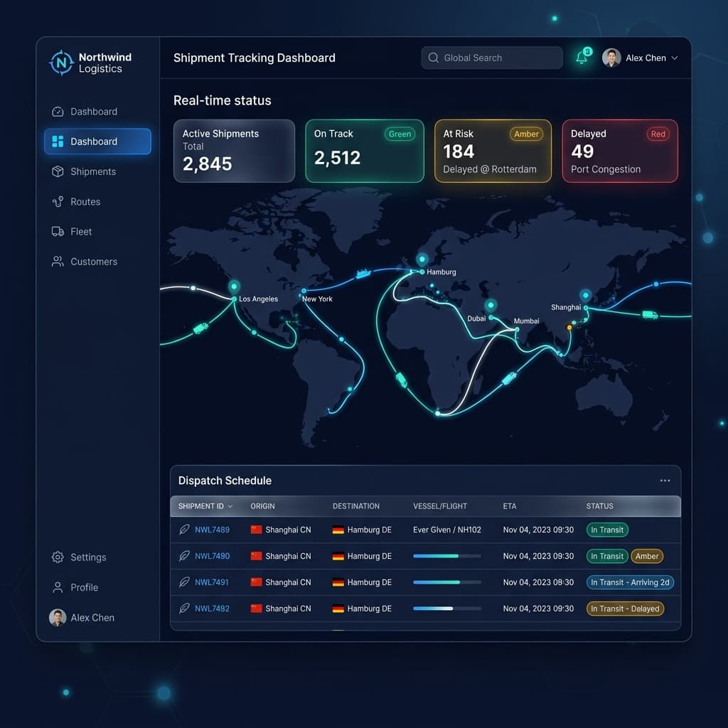728x728 pixels.
Task: Click the In Transit - Delayed status badge
Action: 625,609
